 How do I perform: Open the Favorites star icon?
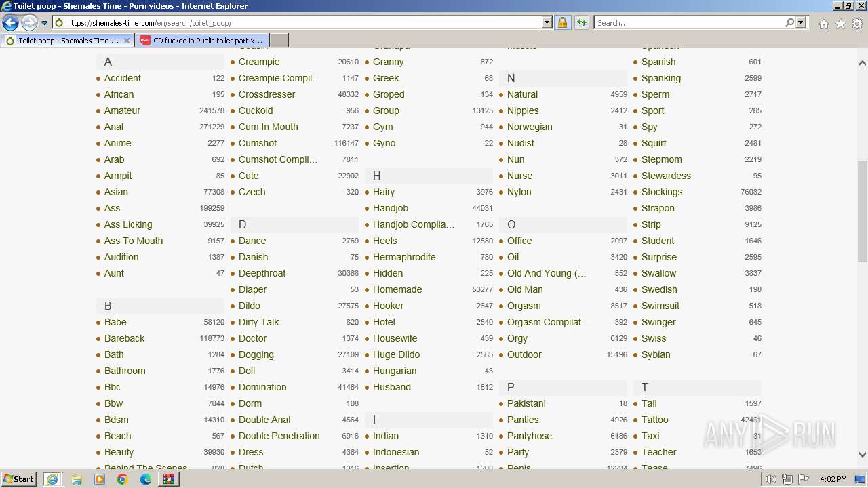pos(840,24)
